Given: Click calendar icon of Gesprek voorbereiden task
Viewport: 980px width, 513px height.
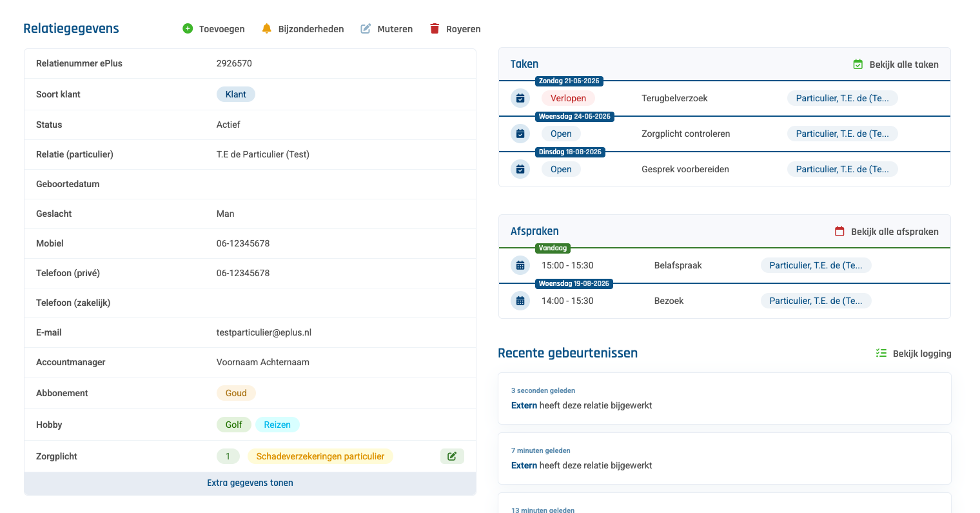Looking at the screenshot, I should (x=520, y=169).
